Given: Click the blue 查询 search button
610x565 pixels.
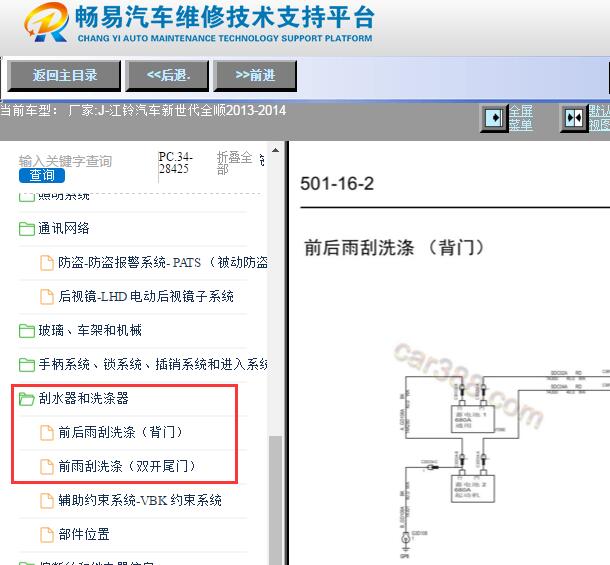Looking at the screenshot, I should 42,175.
